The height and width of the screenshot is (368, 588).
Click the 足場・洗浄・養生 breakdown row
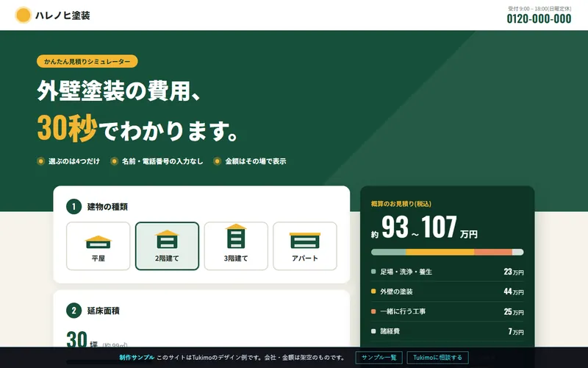[x=447, y=272]
